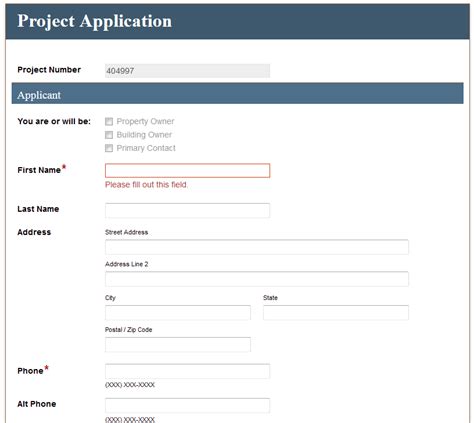Viewport: 474px width, 423px height.
Task: Click the Alt Phone input field
Action: (x=187, y=405)
